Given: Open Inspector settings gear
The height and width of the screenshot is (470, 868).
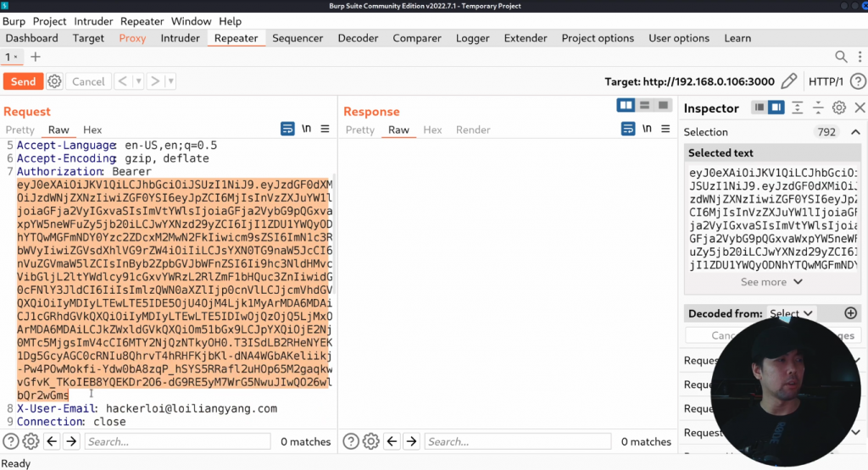Looking at the screenshot, I should point(839,108).
